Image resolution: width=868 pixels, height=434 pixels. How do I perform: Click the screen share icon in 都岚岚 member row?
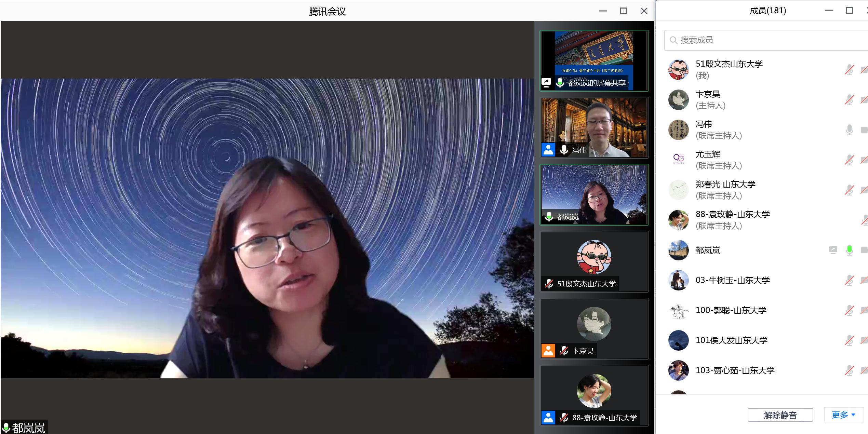833,250
